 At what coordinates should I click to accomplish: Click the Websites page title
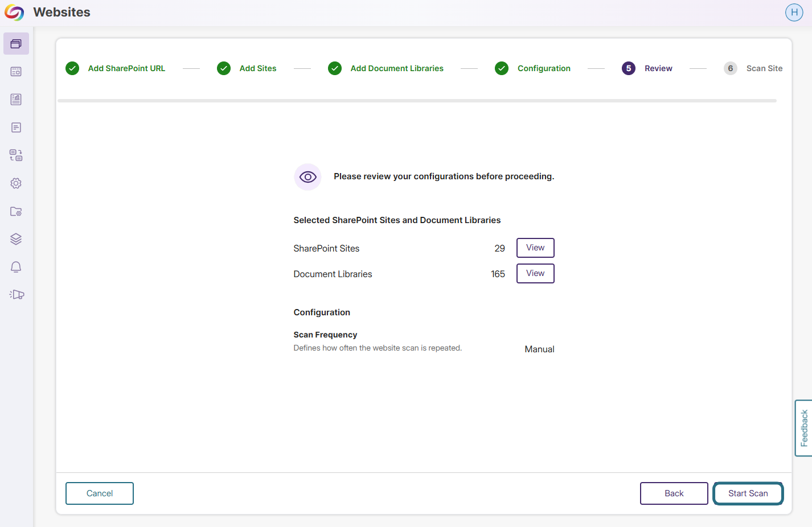(x=62, y=13)
